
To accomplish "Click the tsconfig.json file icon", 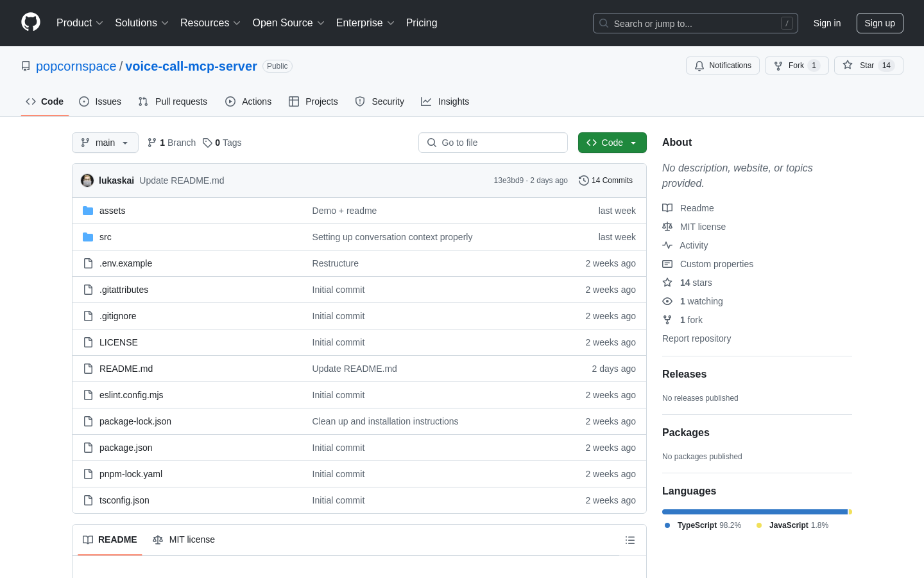I will [88, 500].
